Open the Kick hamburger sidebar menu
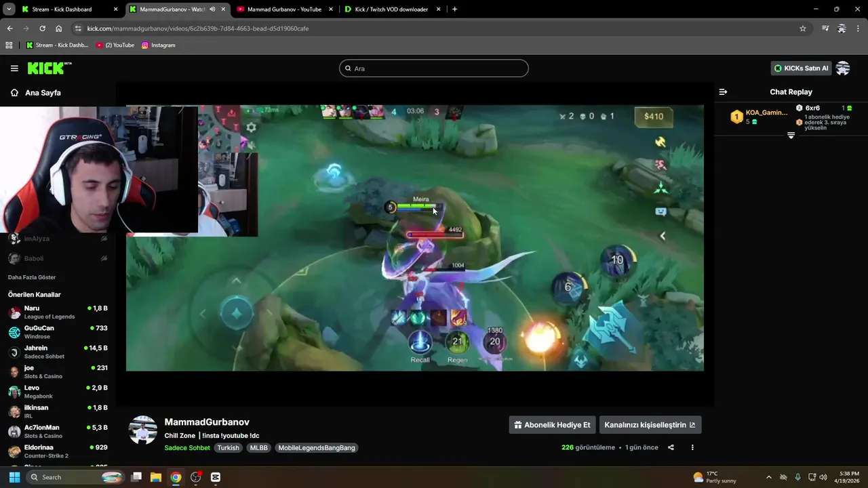The image size is (868, 488). 14,68
